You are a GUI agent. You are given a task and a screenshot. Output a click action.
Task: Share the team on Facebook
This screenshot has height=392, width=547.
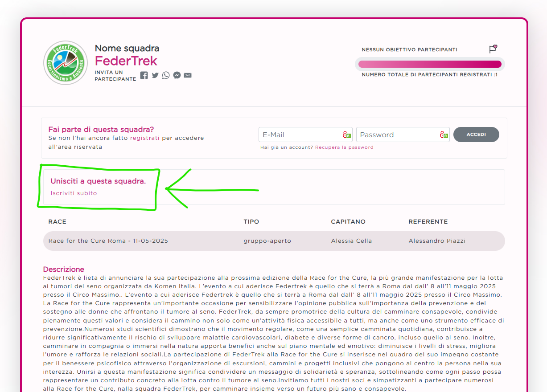point(144,75)
